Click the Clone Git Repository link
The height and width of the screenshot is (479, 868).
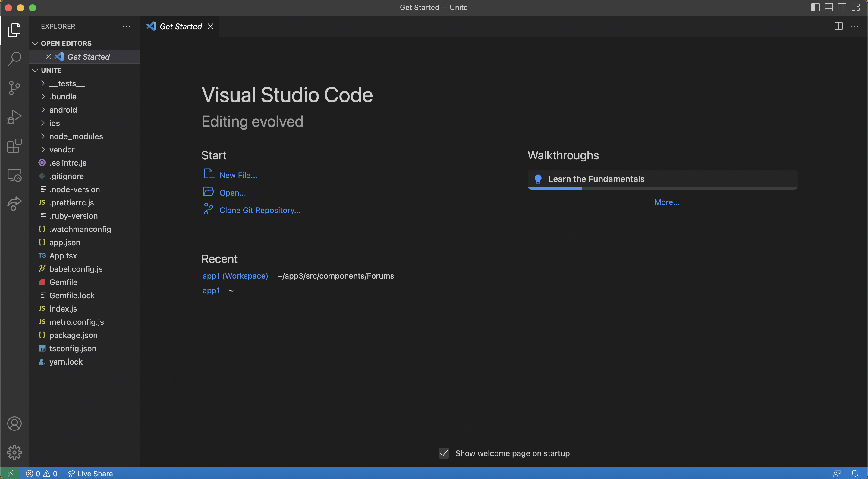260,210
